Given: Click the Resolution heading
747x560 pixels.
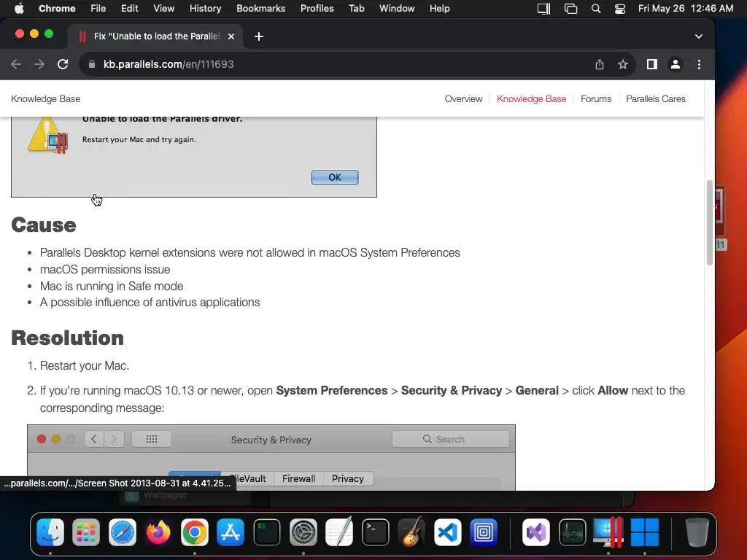Looking at the screenshot, I should (67, 338).
